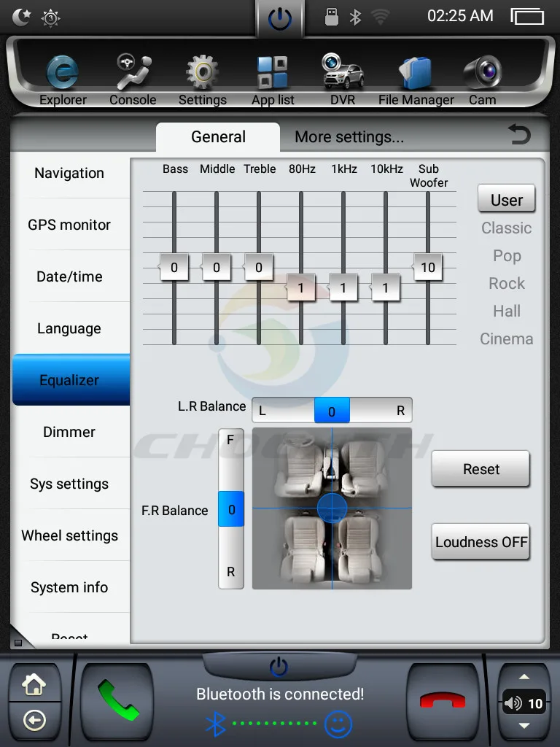Tap the WiFi status icon
The height and width of the screenshot is (747, 560).
pos(380,18)
